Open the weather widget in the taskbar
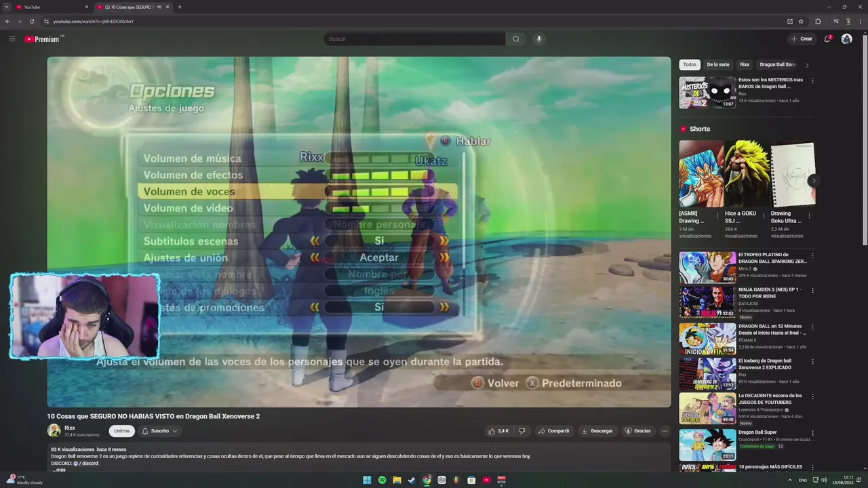The height and width of the screenshot is (488, 868). pos(24,480)
